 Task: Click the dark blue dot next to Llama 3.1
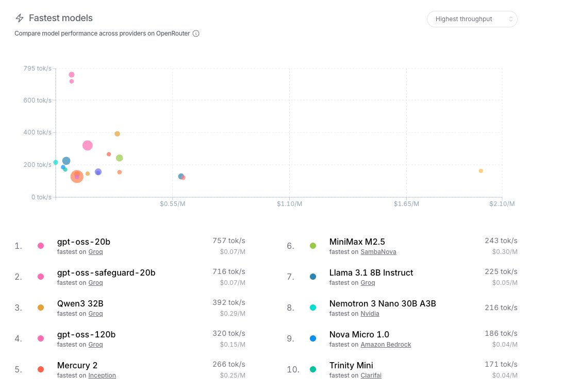[313, 277]
